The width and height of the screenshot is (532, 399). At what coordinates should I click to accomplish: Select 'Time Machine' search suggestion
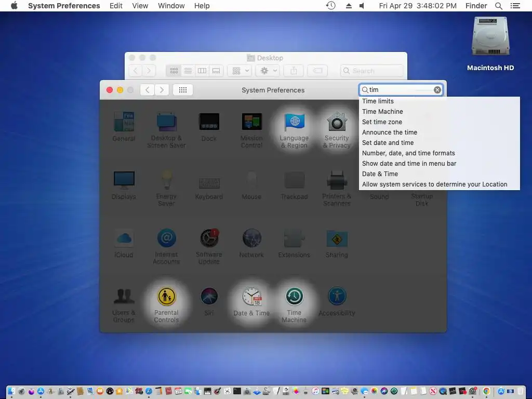439,112
